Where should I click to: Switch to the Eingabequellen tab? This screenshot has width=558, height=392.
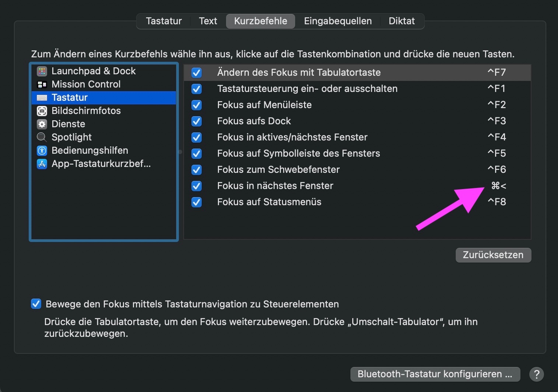(x=338, y=21)
